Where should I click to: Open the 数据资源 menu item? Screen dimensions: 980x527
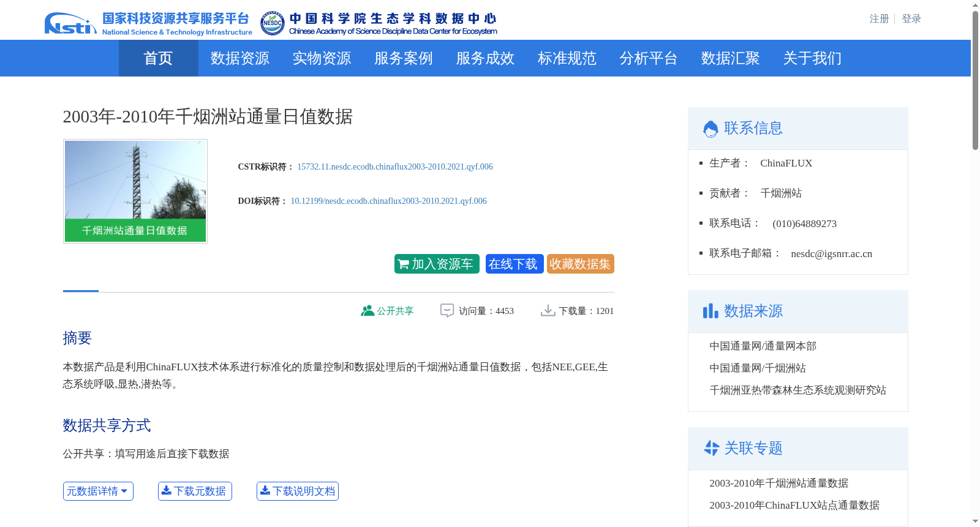240,58
